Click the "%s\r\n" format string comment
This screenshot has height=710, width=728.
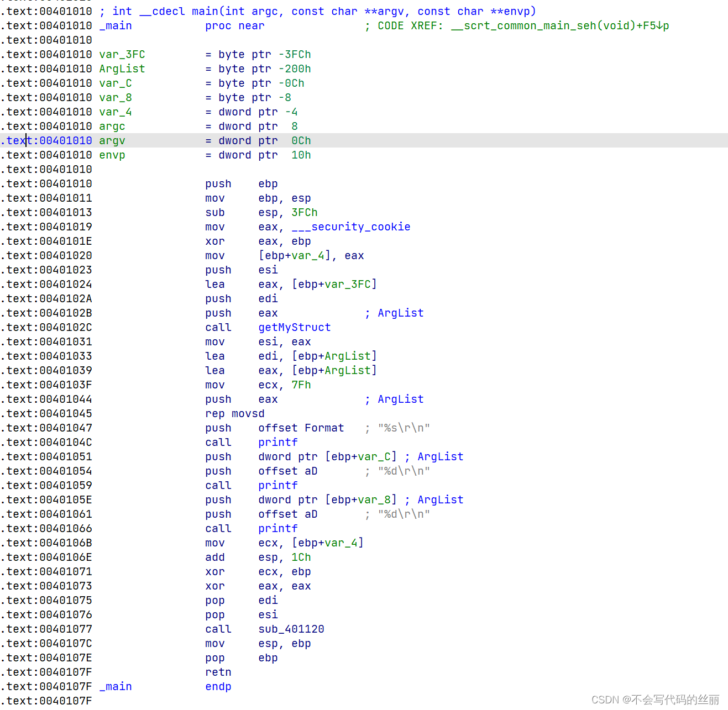pos(397,428)
